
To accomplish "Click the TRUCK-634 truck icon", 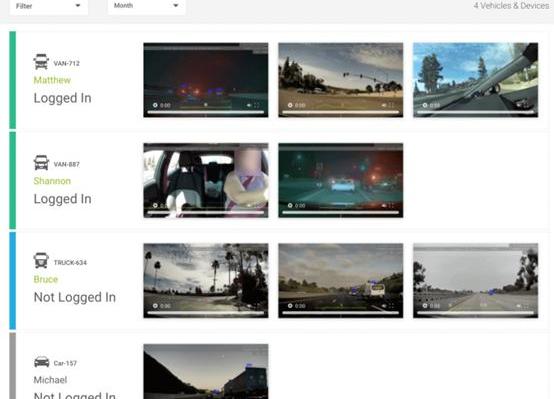I will point(41,260).
